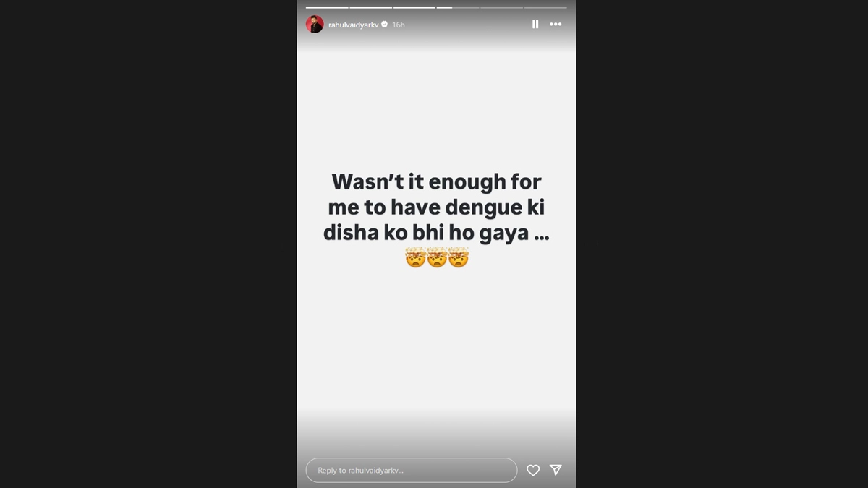Image resolution: width=868 pixels, height=488 pixels.
Task: Pause the playing story
Action: click(535, 24)
